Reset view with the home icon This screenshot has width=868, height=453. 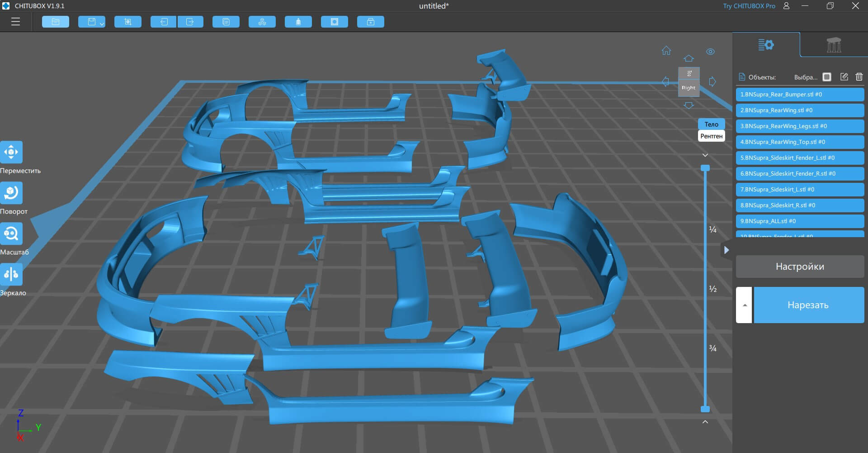666,51
